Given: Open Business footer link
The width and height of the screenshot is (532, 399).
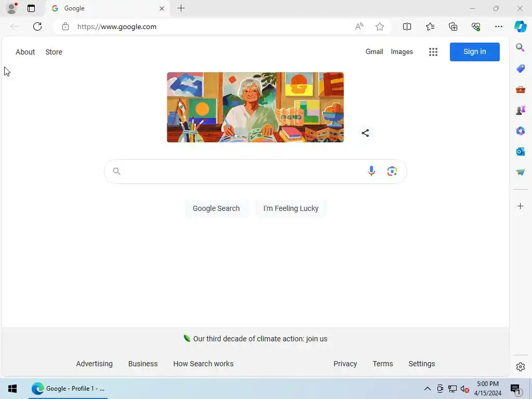Looking at the screenshot, I should point(143,364).
